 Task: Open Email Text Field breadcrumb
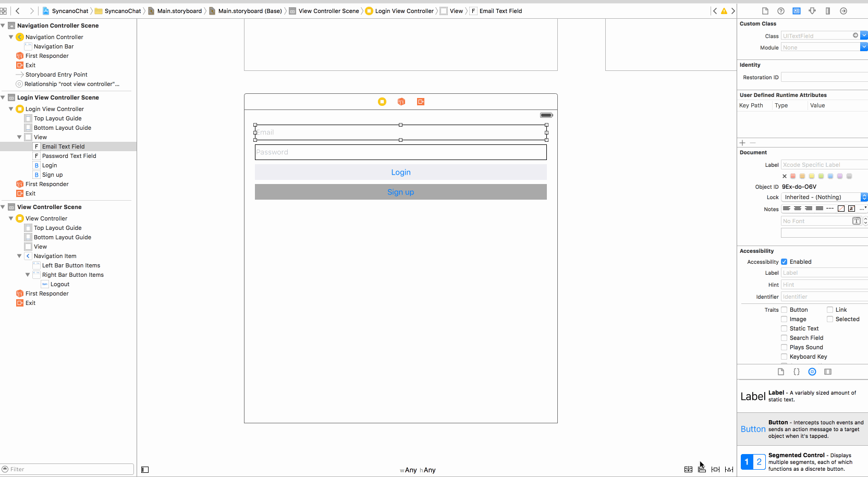pyautogui.click(x=496, y=11)
